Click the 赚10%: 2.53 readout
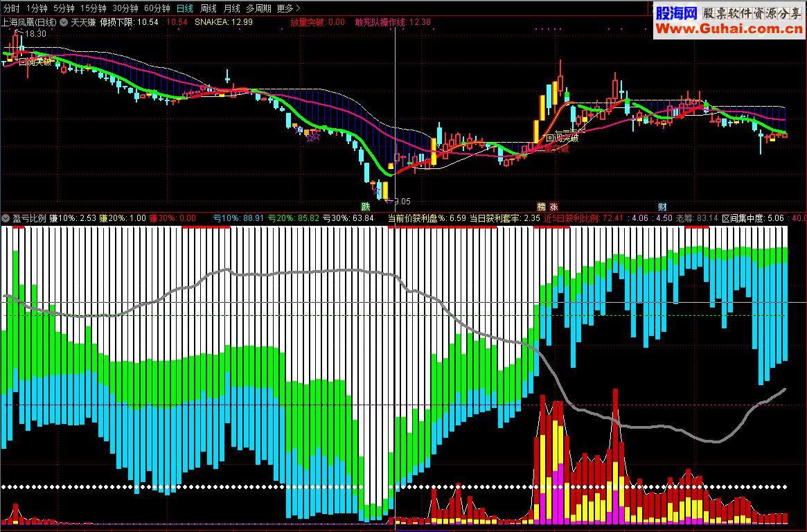This screenshot has height=532, width=807. tap(73, 218)
